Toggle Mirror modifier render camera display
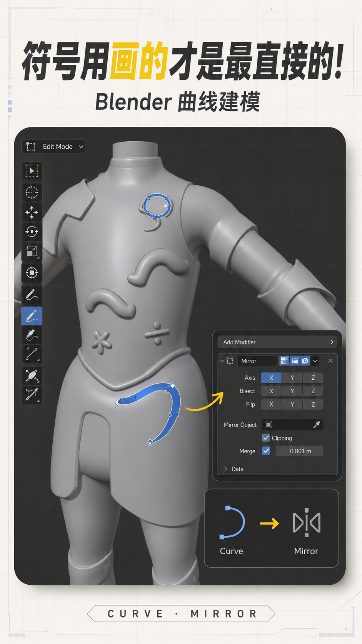Screen dimensions: 362x644 tap(305, 361)
